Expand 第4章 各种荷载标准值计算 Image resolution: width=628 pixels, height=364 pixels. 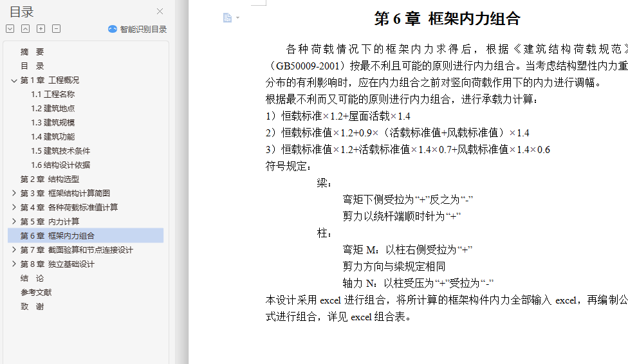coord(14,207)
